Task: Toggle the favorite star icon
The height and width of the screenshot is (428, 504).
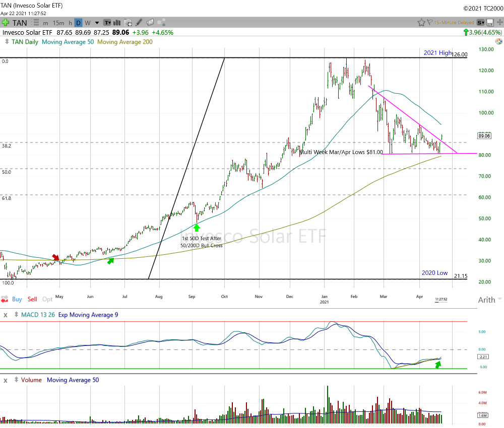Action: [x=421, y=23]
